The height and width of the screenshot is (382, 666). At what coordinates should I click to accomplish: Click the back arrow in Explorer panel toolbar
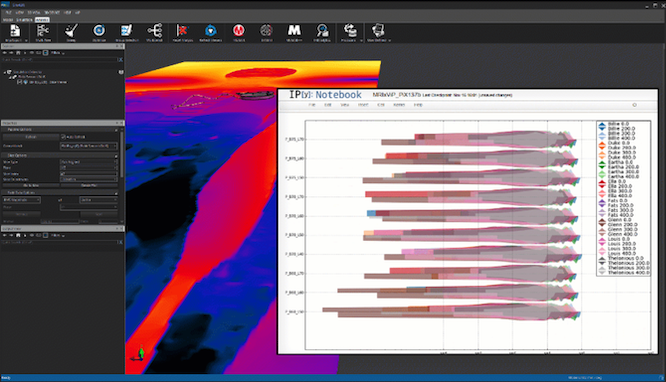(x=5, y=53)
